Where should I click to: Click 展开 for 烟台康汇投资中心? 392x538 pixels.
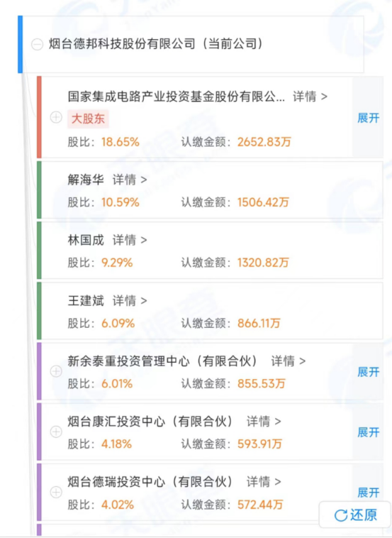369,432
